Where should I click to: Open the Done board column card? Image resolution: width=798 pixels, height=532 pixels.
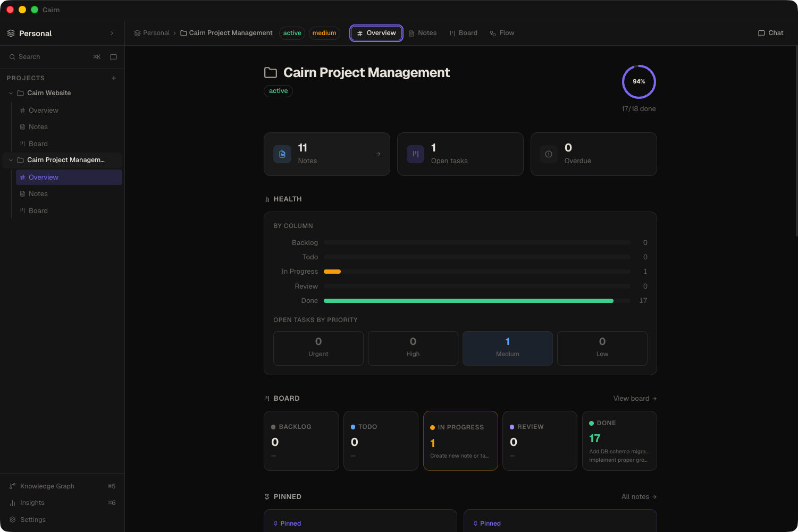[x=619, y=441]
